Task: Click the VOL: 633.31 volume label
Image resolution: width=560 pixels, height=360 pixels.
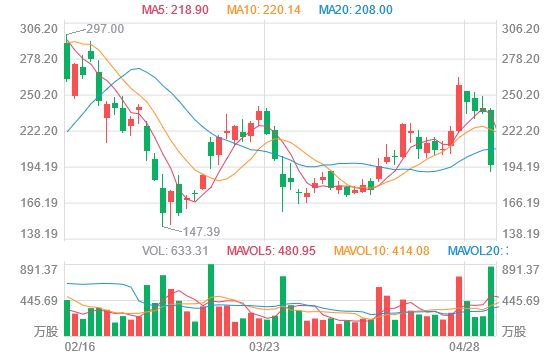Action: click(x=175, y=251)
